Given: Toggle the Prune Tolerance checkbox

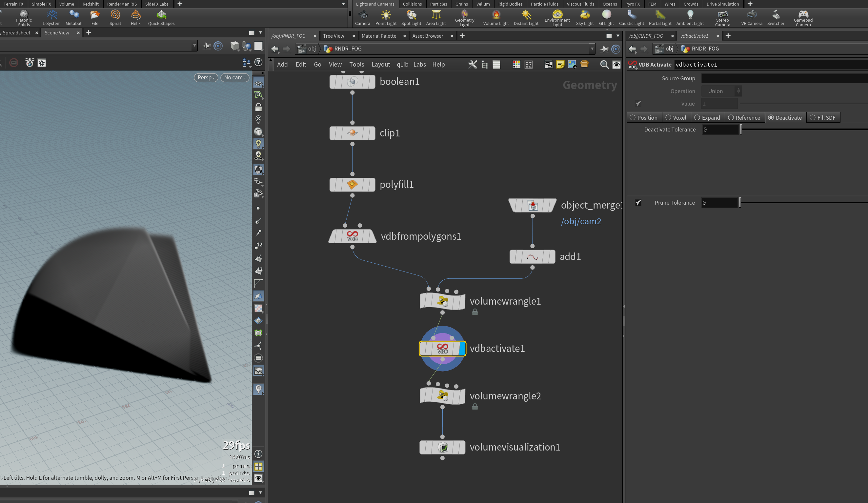Looking at the screenshot, I should pyautogui.click(x=638, y=203).
